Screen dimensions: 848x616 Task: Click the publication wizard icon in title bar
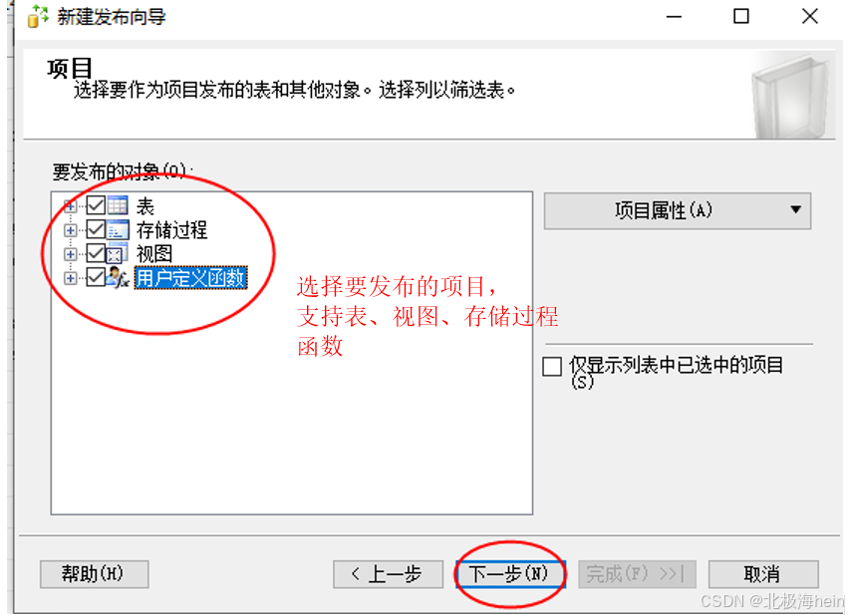(x=38, y=16)
